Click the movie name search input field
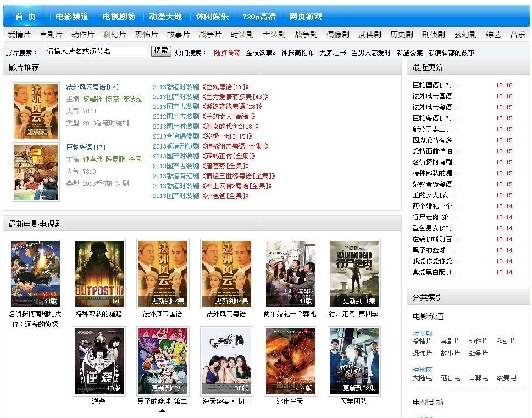 [96, 52]
